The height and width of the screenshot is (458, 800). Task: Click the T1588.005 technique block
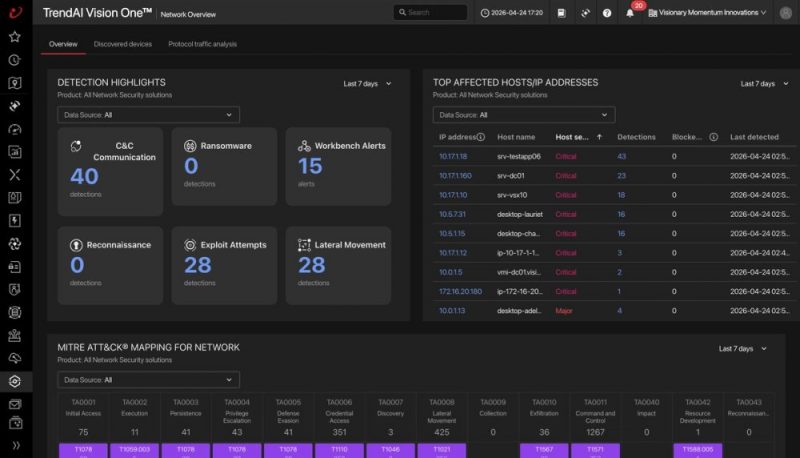[698, 451]
